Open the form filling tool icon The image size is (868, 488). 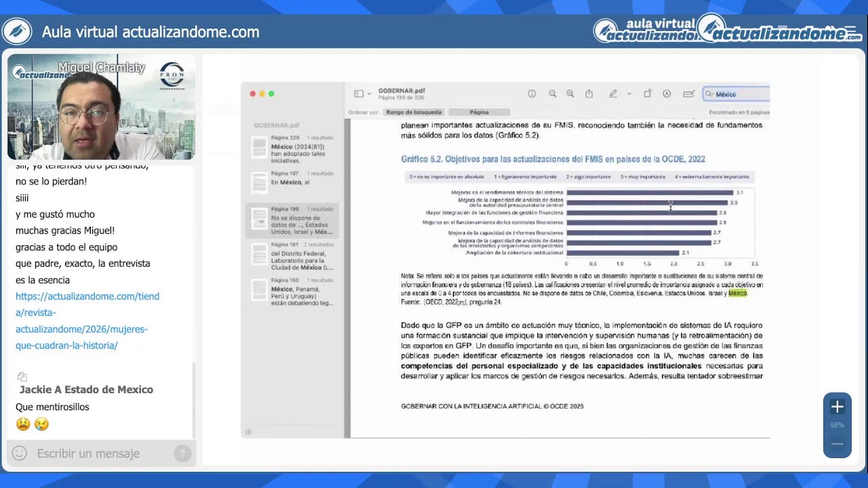[688, 94]
